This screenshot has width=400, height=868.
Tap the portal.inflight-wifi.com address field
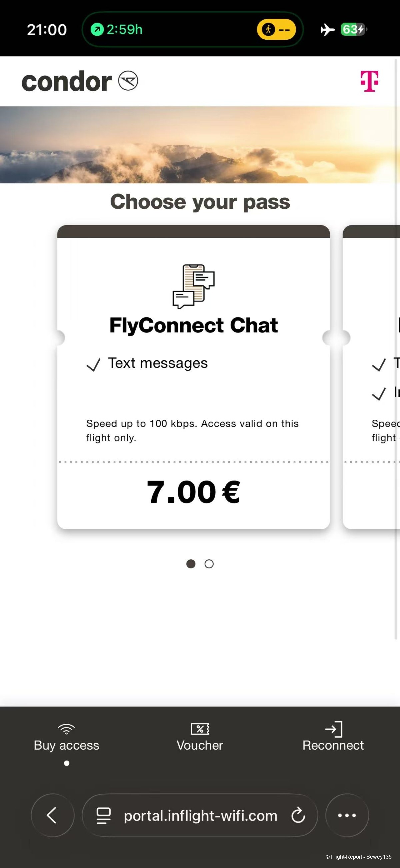(x=200, y=816)
